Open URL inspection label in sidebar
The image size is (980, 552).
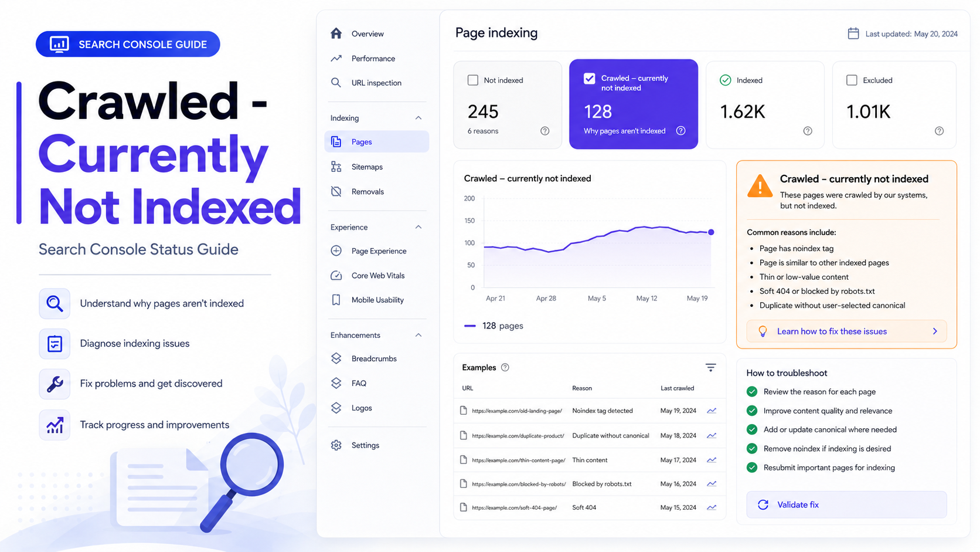(x=376, y=83)
